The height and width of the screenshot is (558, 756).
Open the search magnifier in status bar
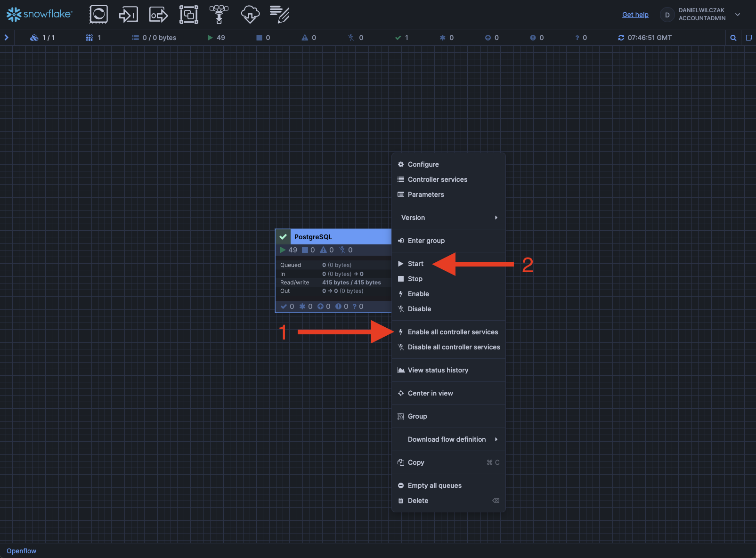733,38
